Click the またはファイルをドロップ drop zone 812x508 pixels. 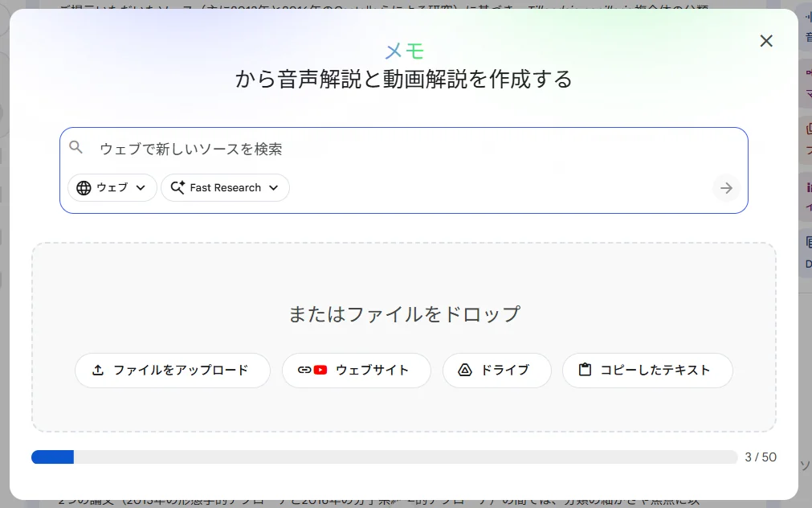coord(403,314)
